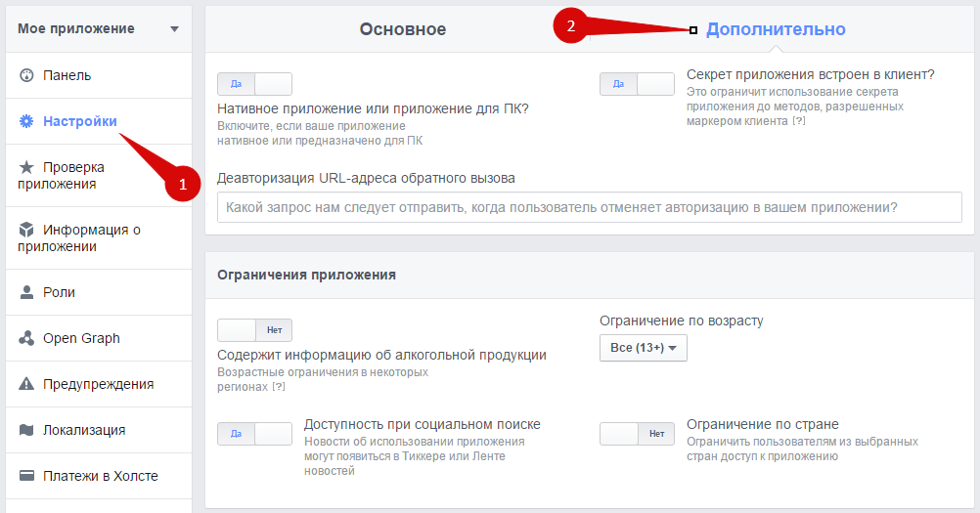The width and height of the screenshot is (980, 513).
Task: Click the card icon for Платежи в Холсте
Action: point(26,476)
